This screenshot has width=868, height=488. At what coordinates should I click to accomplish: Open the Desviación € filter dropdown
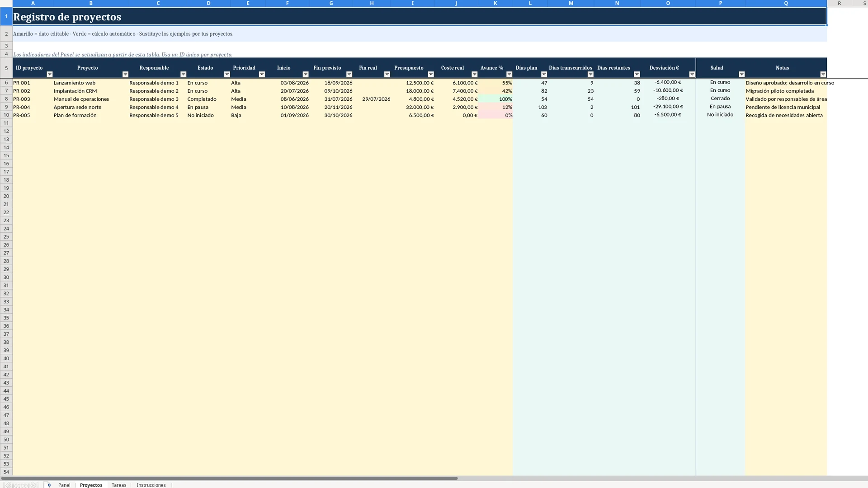coord(692,75)
